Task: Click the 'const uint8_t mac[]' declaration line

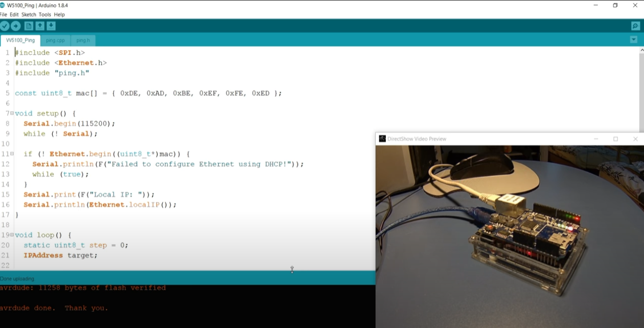Action: [x=148, y=93]
